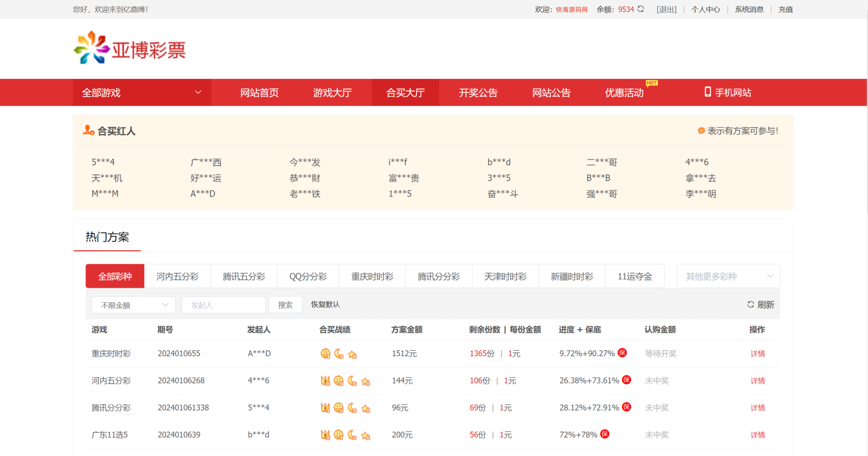Click the crown icon in 河内五分彩 row
Image resolution: width=868 pixels, height=456 pixels.
pyautogui.click(x=325, y=381)
